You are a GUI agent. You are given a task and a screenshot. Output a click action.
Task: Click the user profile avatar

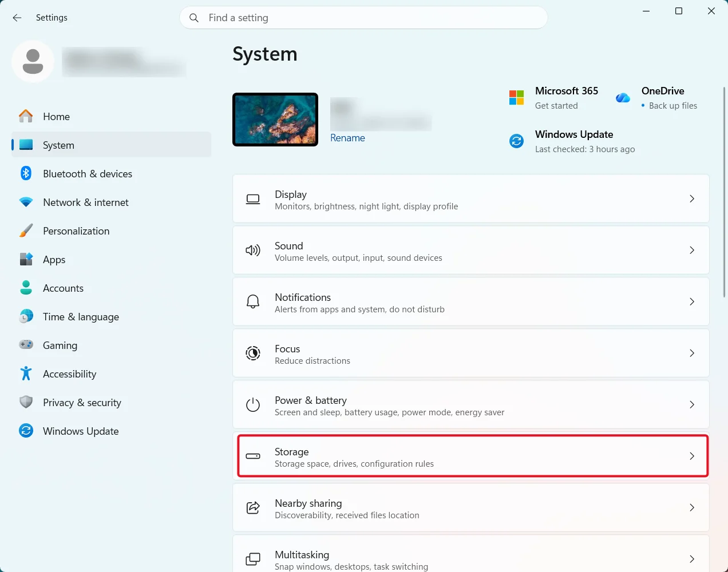coord(33,61)
